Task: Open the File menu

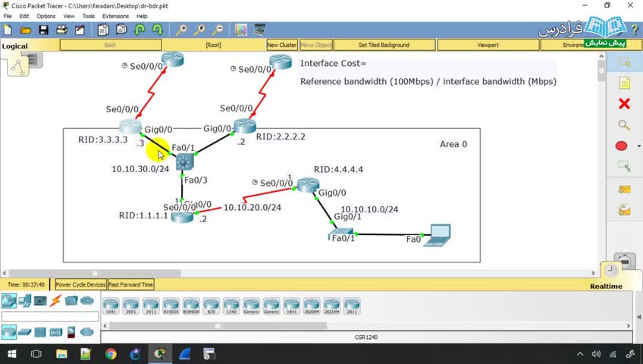Action: click(x=8, y=16)
